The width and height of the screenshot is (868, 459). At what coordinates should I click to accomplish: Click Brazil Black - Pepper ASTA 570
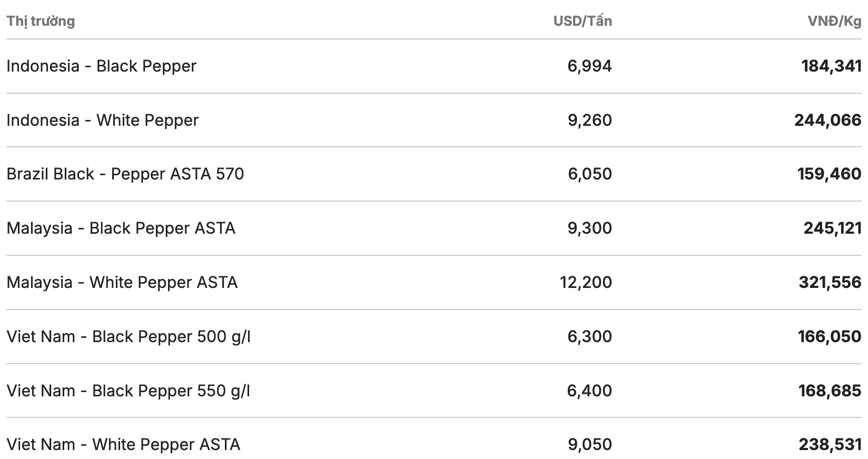125,174
